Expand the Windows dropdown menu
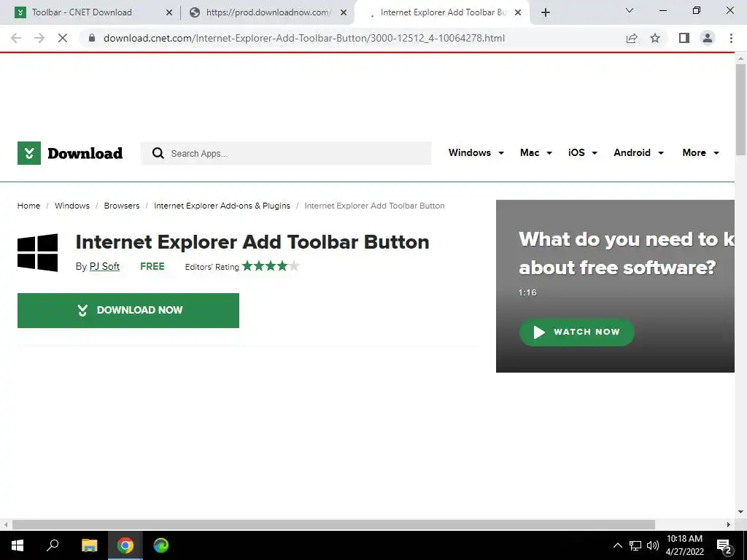Screen dimensions: 747x560 click(476, 153)
